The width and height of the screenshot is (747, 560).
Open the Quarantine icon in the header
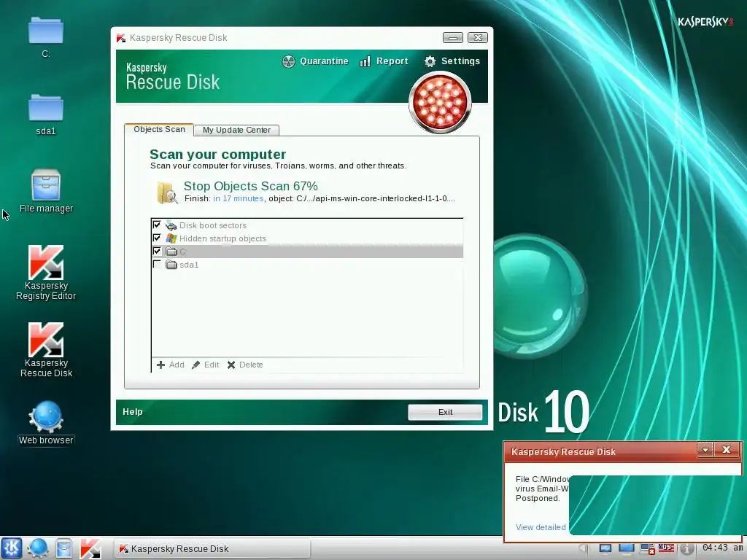point(289,61)
